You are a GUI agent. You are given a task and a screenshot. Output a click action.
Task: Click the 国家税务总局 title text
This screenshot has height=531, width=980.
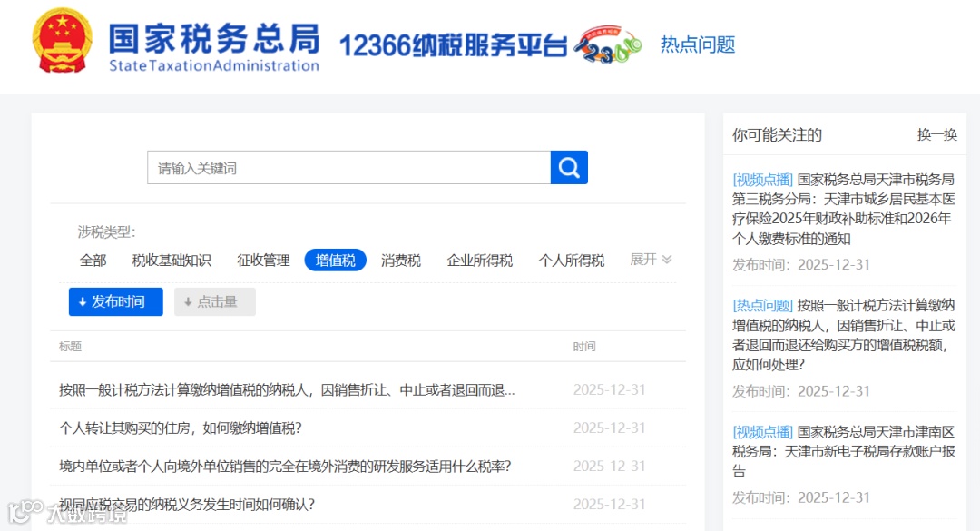point(214,39)
